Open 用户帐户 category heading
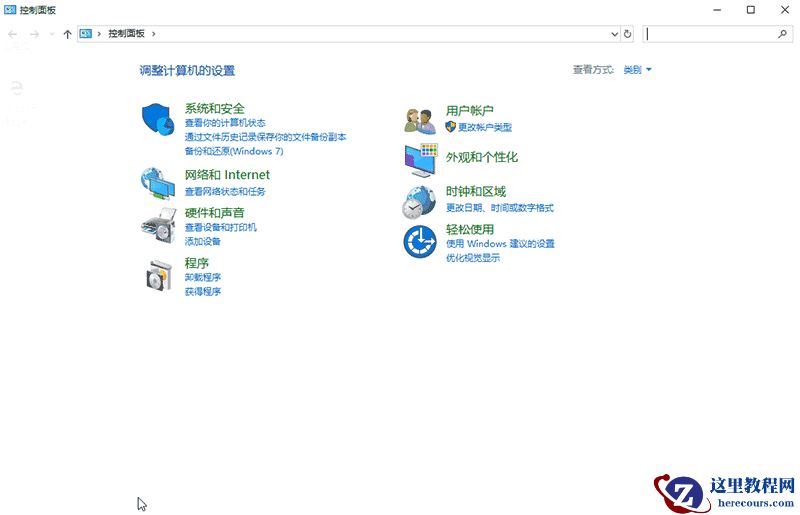This screenshot has width=800, height=515. pos(469,111)
